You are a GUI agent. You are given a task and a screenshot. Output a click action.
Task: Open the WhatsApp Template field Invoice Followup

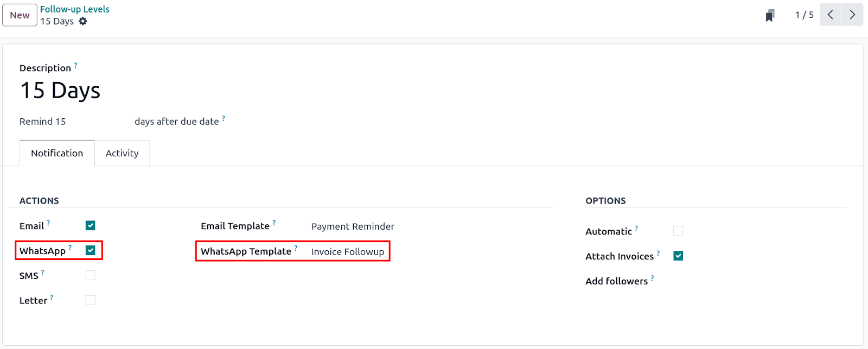[348, 251]
